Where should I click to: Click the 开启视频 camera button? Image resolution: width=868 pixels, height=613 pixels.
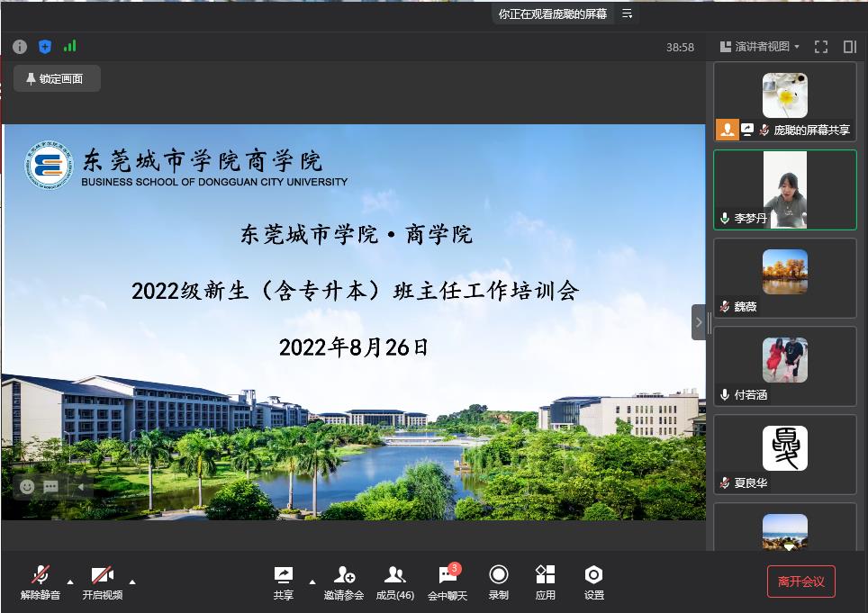pyautogui.click(x=103, y=582)
